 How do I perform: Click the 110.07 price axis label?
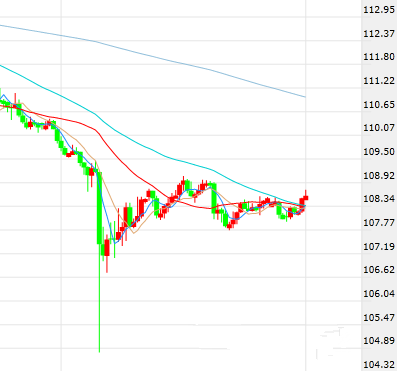(379, 128)
